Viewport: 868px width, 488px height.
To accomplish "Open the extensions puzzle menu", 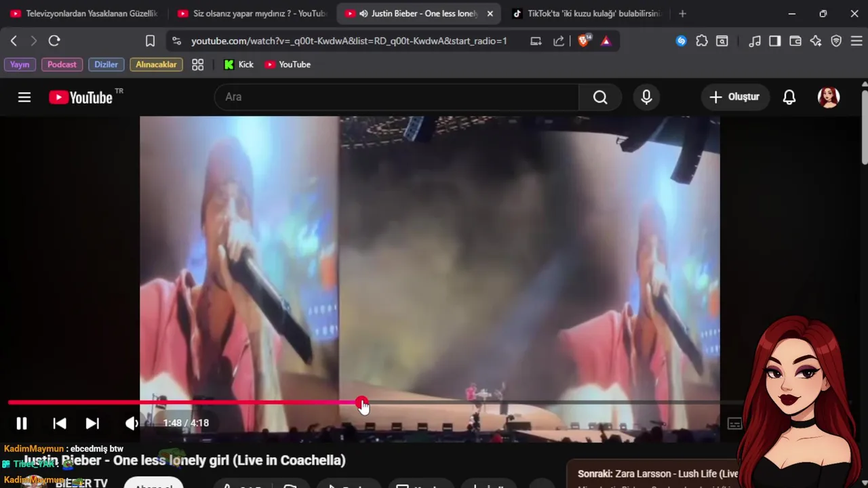I will pyautogui.click(x=702, y=41).
